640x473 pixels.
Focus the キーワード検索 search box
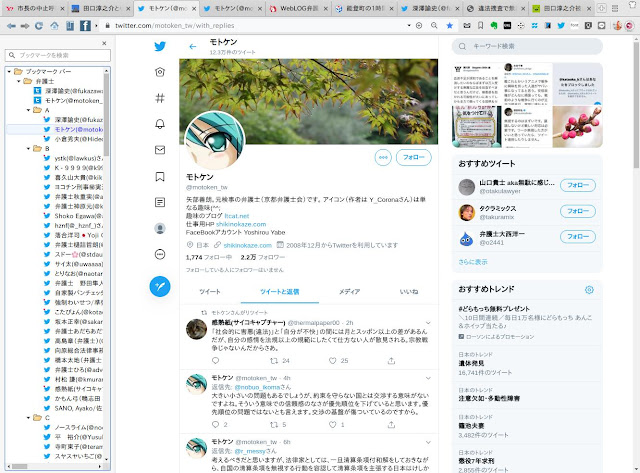[527, 47]
